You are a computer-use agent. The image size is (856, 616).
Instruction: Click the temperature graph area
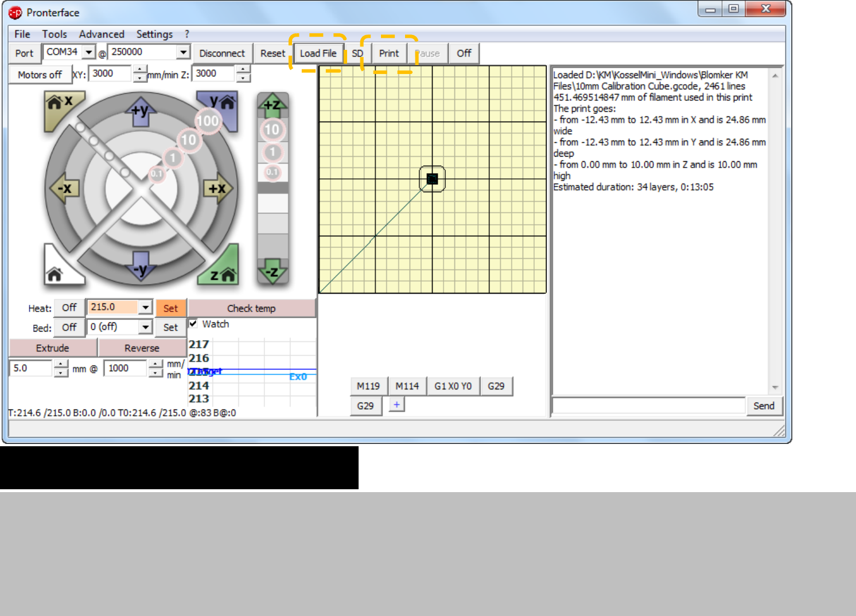(x=252, y=373)
